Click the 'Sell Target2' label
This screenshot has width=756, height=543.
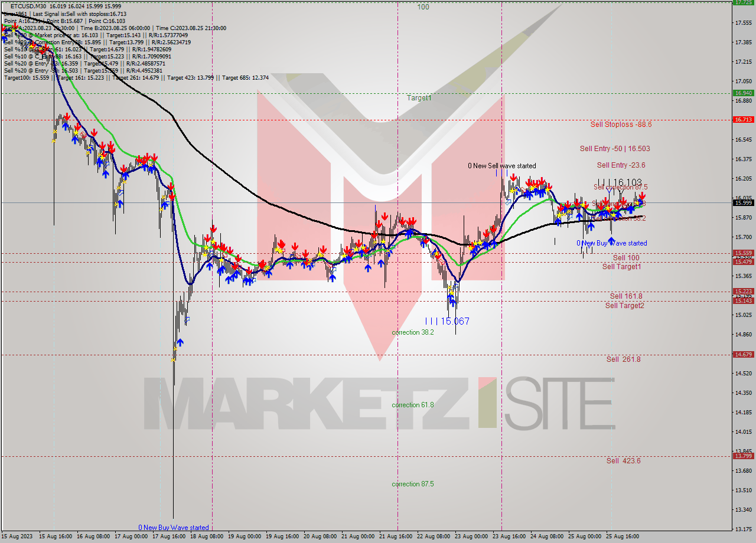(625, 306)
